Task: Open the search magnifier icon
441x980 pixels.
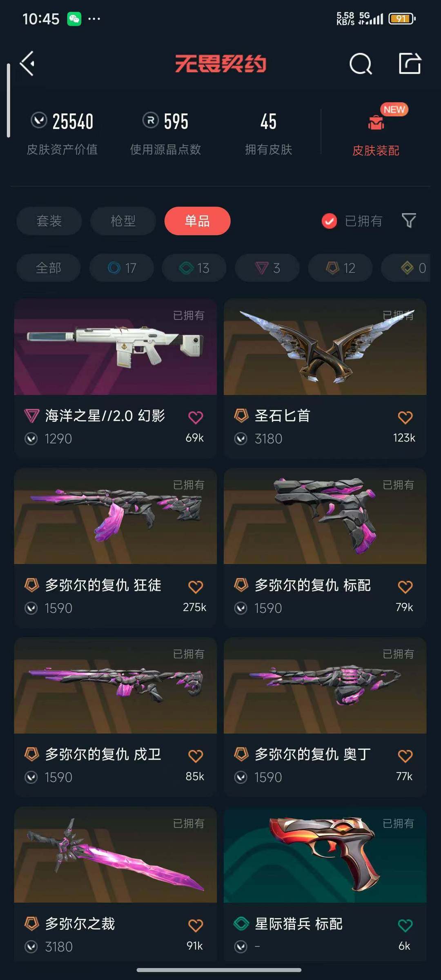Action: 361,64
